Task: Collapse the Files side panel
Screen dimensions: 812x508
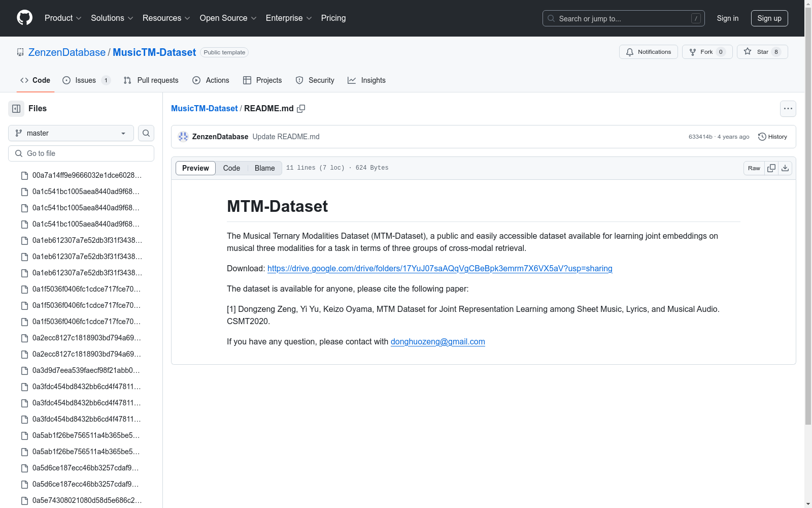Action: click(16, 109)
